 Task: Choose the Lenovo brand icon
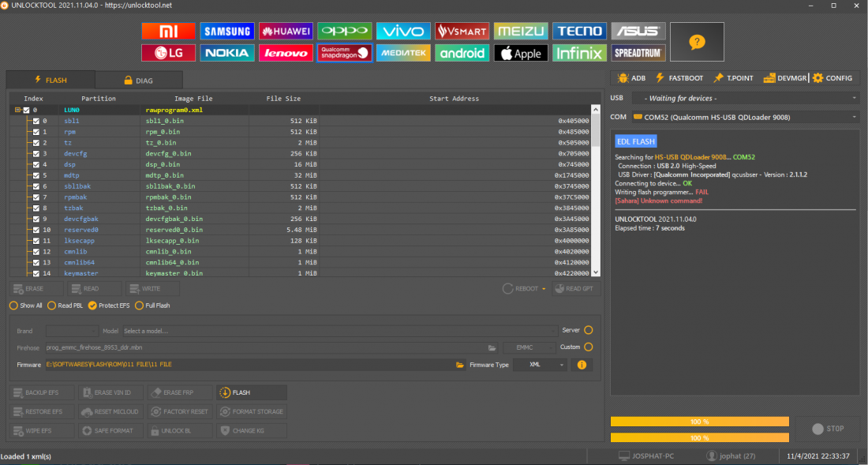[286, 53]
